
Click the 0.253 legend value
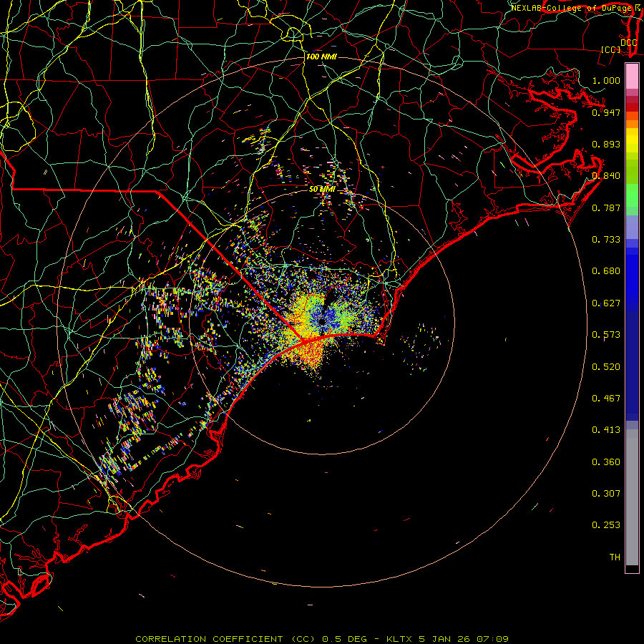pos(606,525)
